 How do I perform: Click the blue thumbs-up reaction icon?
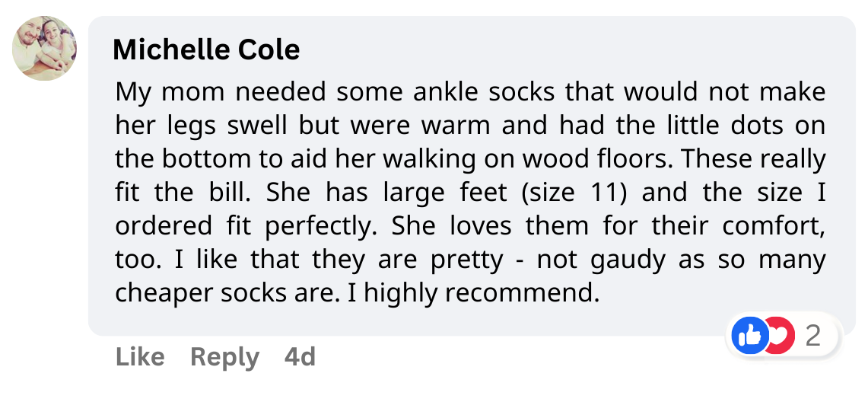point(749,335)
